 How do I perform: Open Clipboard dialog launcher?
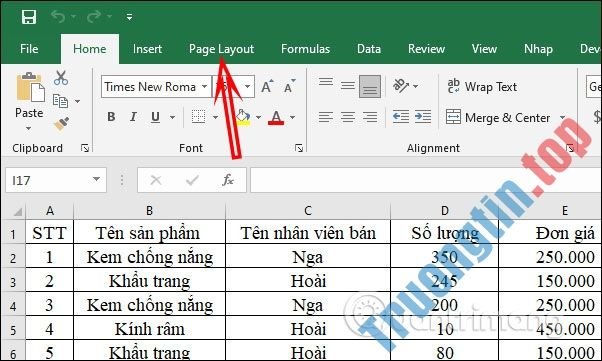coord(85,148)
